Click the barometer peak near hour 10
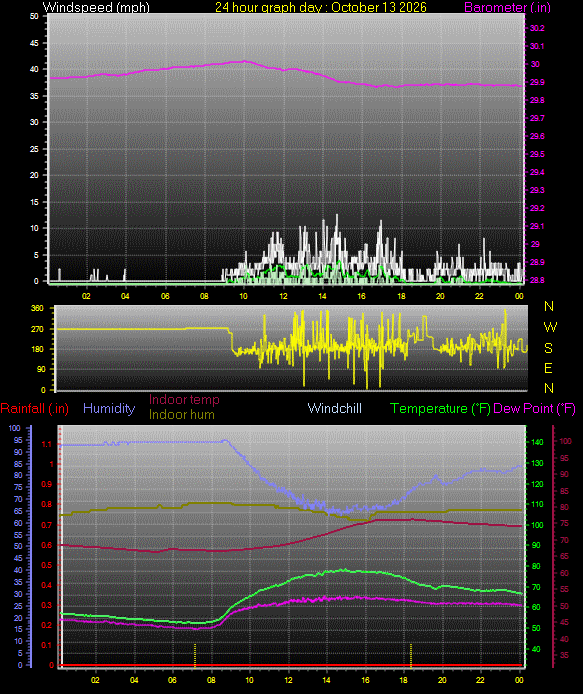This screenshot has width=583, height=694. [244, 62]
